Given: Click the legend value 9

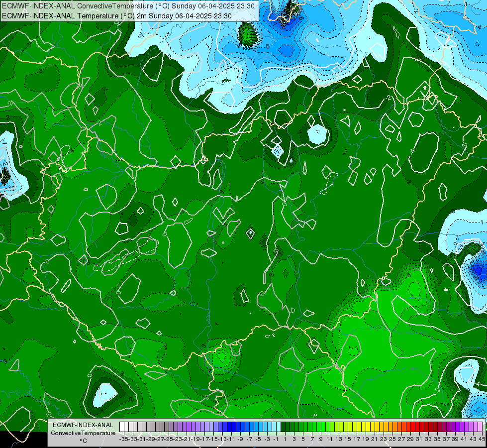Looking at the screenshot, I should pos(321,439).
